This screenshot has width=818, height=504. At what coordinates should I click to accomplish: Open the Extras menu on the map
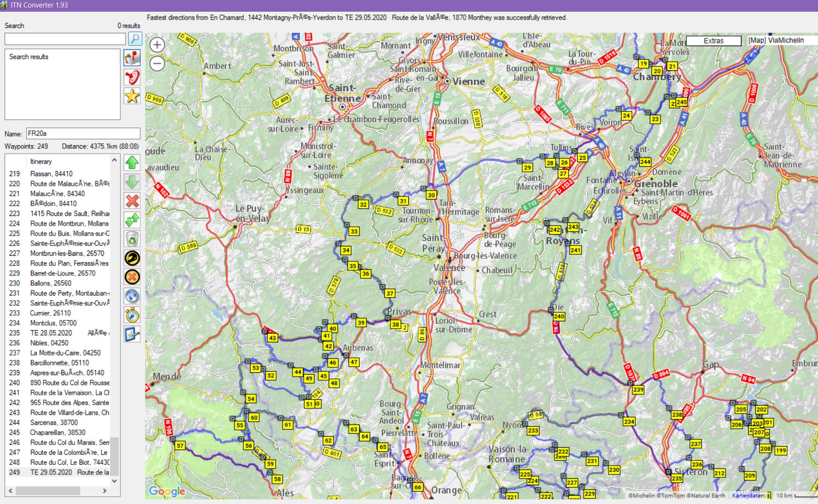(x=713, y=41)
